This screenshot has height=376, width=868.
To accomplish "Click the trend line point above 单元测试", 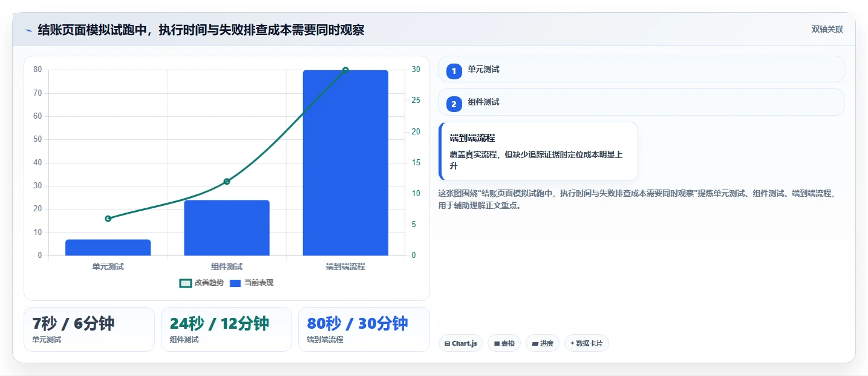I will click(108, 219).
